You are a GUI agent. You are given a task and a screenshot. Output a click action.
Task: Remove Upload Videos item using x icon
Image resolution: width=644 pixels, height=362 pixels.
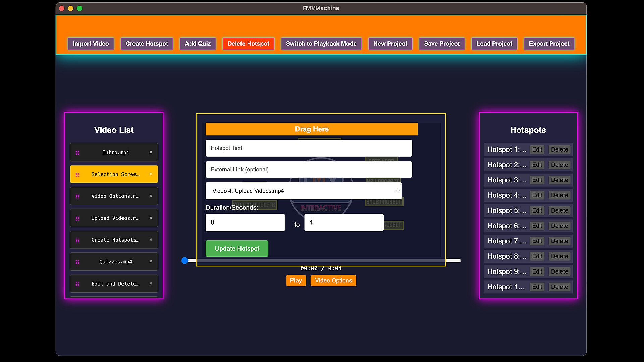(151, 218)
